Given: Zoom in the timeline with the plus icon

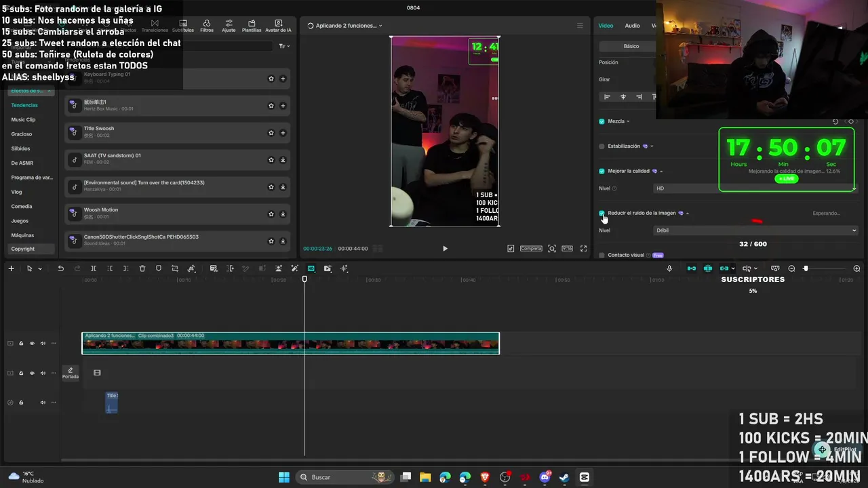Looking at the screenshot, I should [856, 268].
